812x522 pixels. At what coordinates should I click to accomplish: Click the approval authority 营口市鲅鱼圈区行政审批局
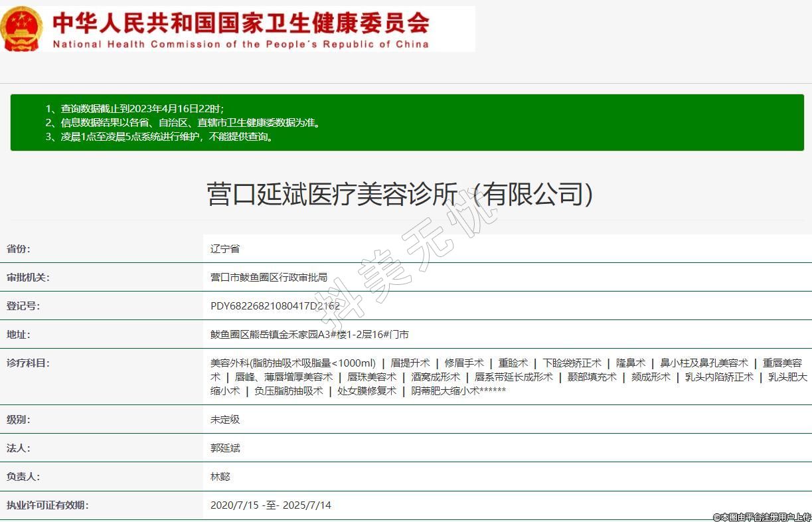click(268, 278)
